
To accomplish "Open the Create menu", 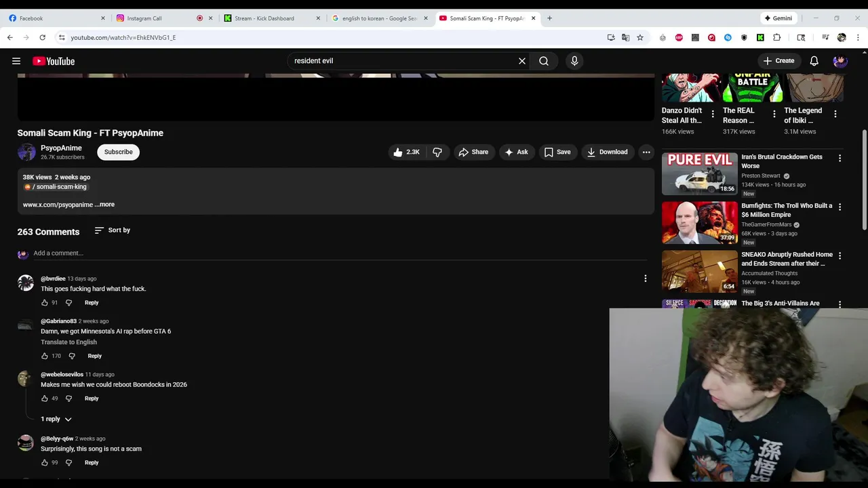I will point(778,61).
